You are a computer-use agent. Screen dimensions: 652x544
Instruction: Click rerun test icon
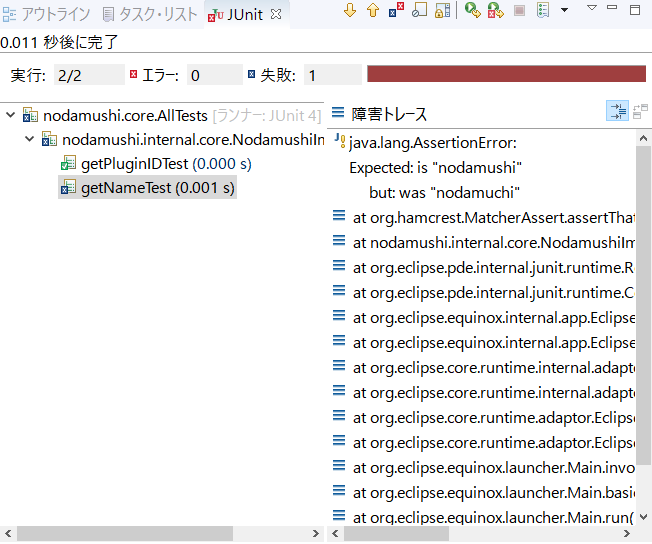[472, 10]
